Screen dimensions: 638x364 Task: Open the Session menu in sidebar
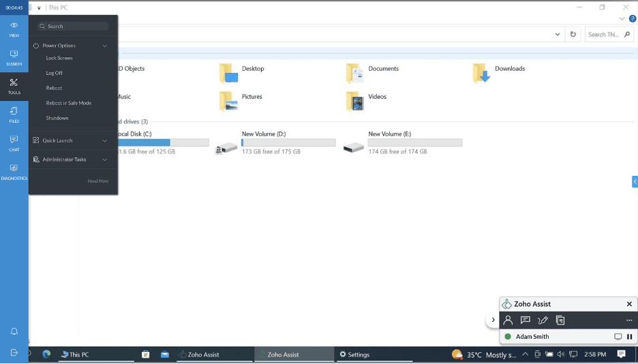click(14, 58)
